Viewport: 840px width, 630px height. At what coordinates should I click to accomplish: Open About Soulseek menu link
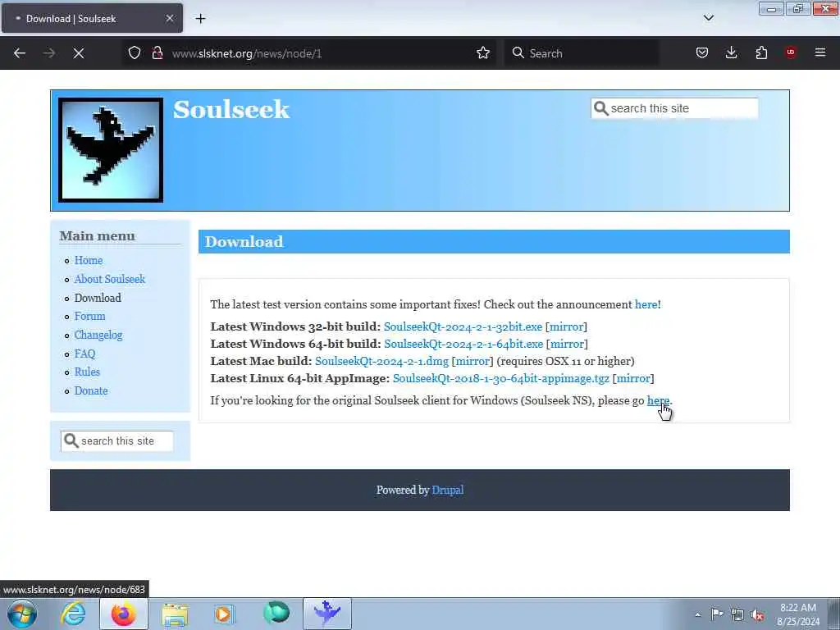coord(109,279)
